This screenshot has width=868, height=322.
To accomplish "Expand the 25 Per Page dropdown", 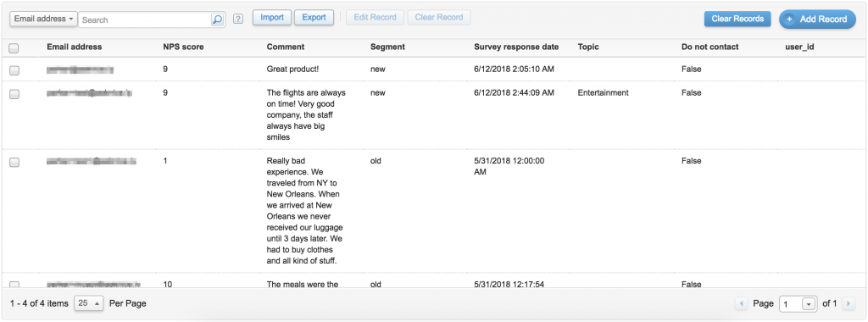I will click(x=88, y=303).
